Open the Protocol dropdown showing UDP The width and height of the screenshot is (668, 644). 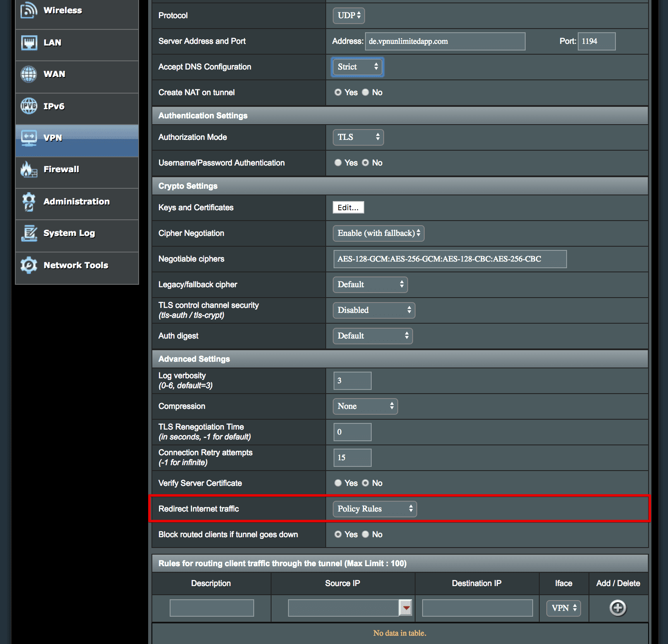pos(348,15)
